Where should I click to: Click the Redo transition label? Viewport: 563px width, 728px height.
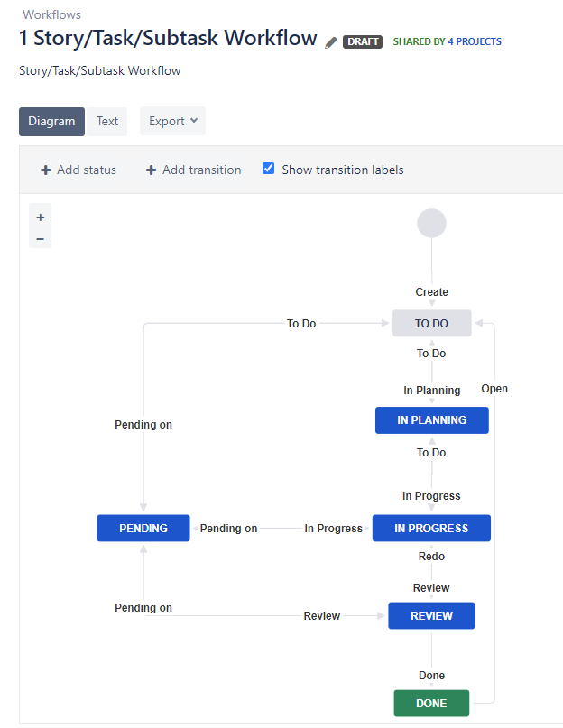[431, 557]
